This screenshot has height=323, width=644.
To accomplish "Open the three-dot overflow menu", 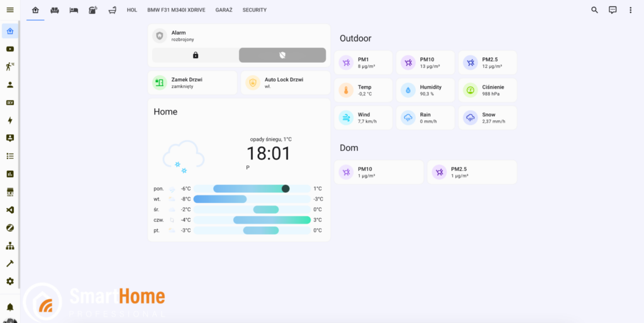I will coord(630,10).
